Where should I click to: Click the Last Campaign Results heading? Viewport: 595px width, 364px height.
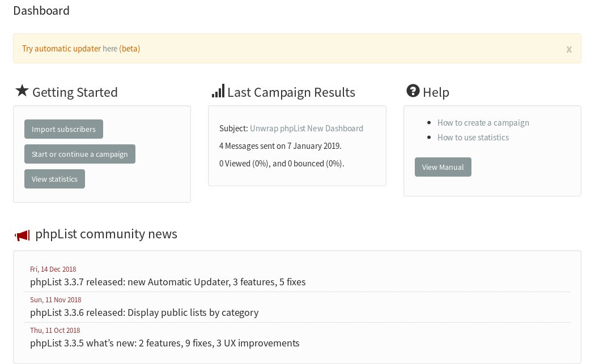point(291,92)
